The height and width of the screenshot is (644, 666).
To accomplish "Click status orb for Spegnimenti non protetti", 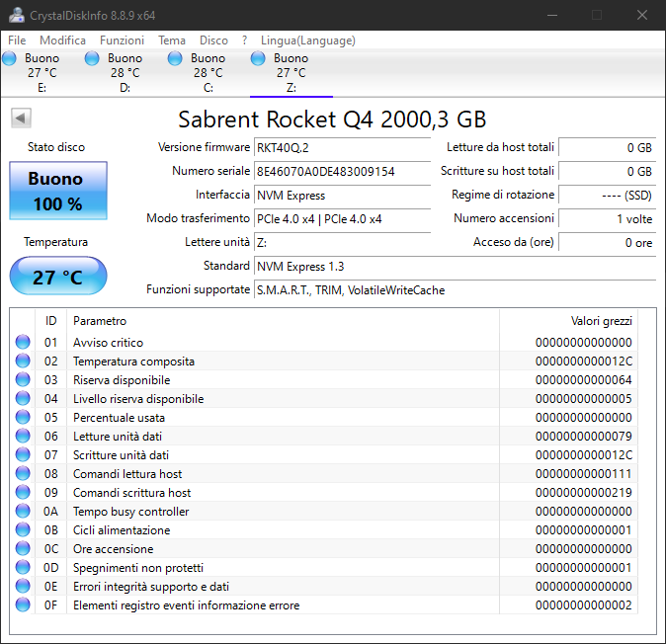I will pos(23,568).
